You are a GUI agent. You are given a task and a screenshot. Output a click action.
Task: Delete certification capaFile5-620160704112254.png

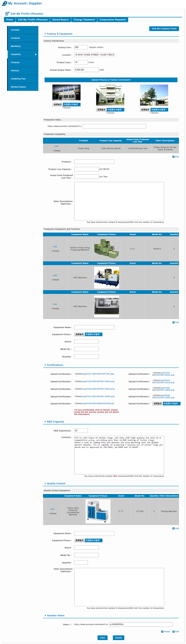click(x=78, y=389)
